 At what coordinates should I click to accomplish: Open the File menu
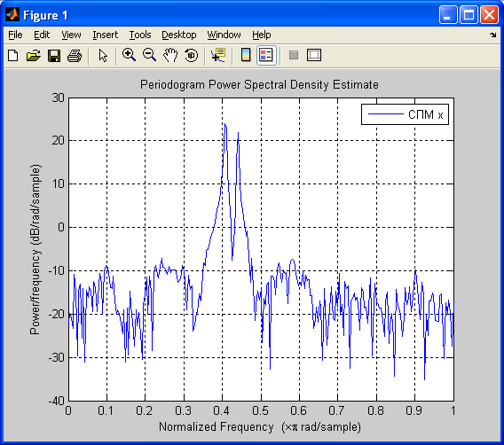point(15,35)
